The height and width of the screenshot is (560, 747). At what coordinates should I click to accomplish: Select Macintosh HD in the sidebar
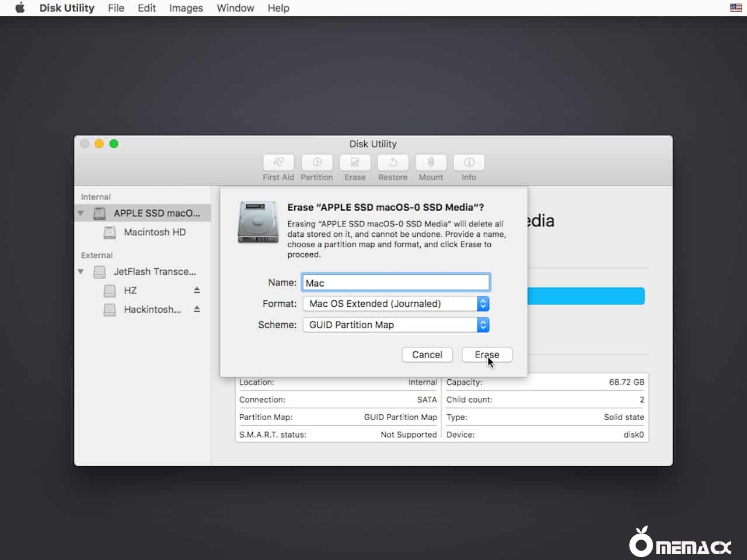(155, 232)
